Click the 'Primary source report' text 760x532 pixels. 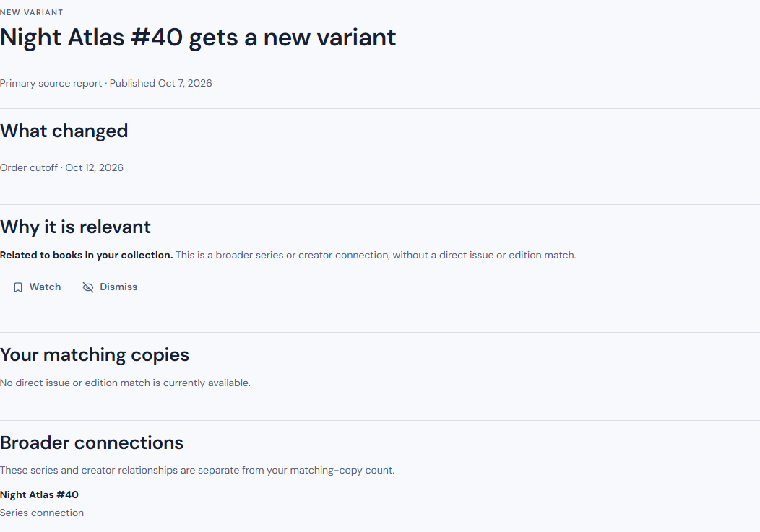click(51, 83)
